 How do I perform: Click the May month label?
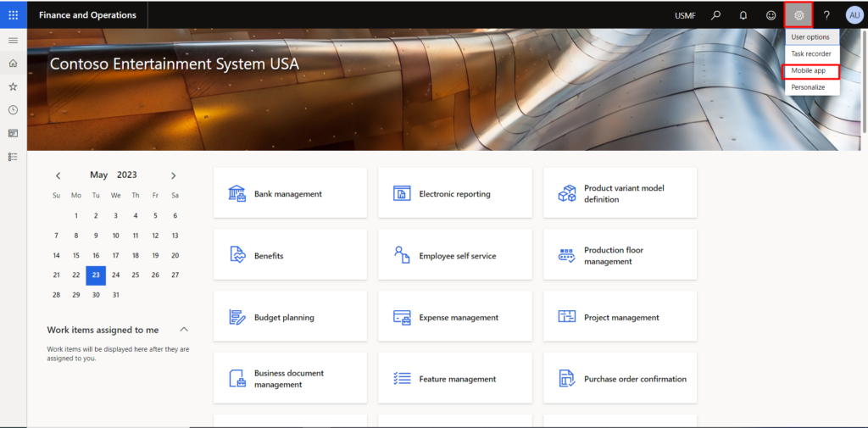pos(98,175)
